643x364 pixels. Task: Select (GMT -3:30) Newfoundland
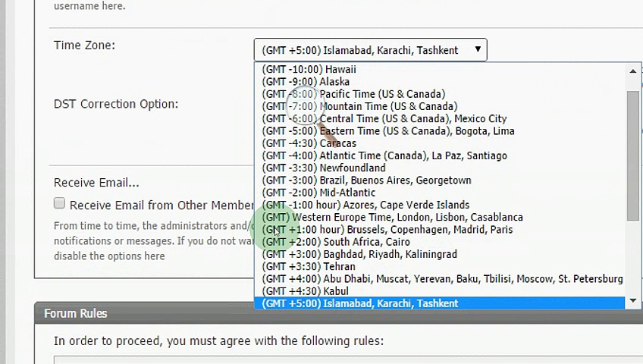tap(323, 168)
